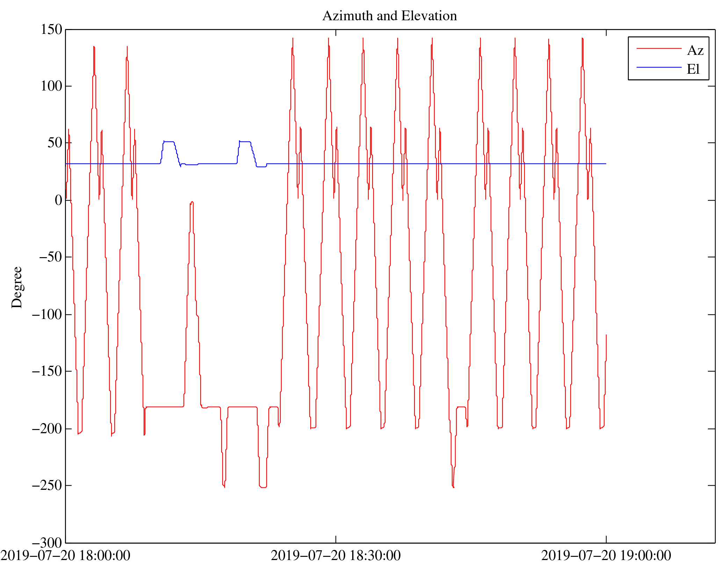Click the 'Azimuth and Elevation' chart title
The height and width of the screenshot is (588, 725).
389,16
